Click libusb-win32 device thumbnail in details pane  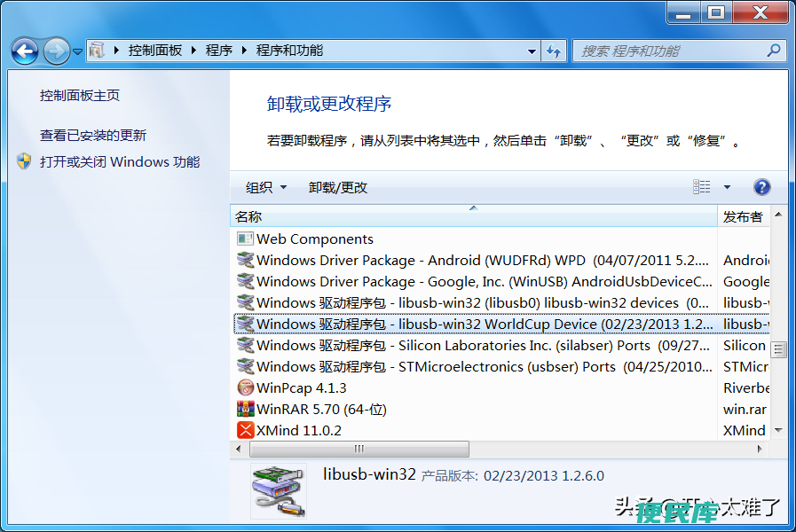(279, 491)
